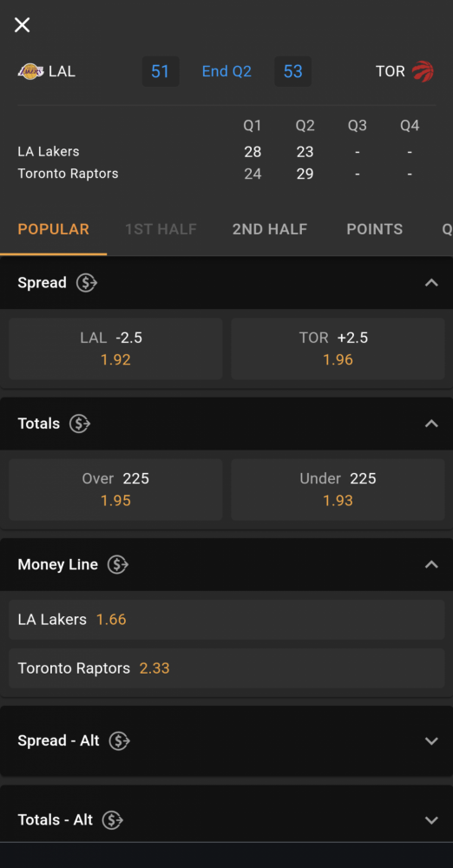The image size is (453, 868).
Task: Tap cash-out icon next to Totals
Action: click(x=80, y=424)
